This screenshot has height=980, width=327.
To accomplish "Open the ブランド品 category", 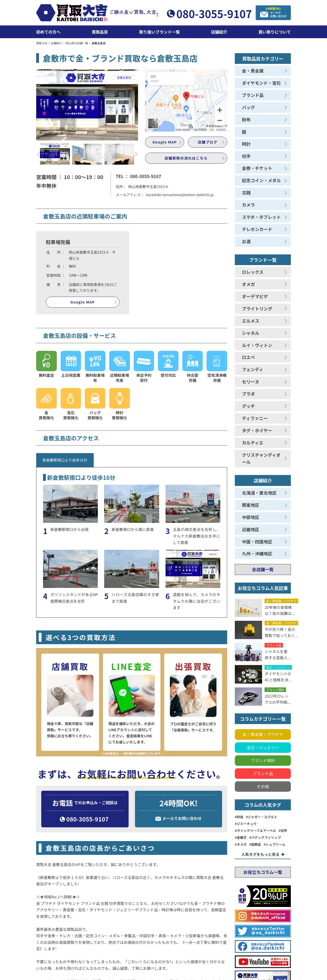I will (263, 95).
